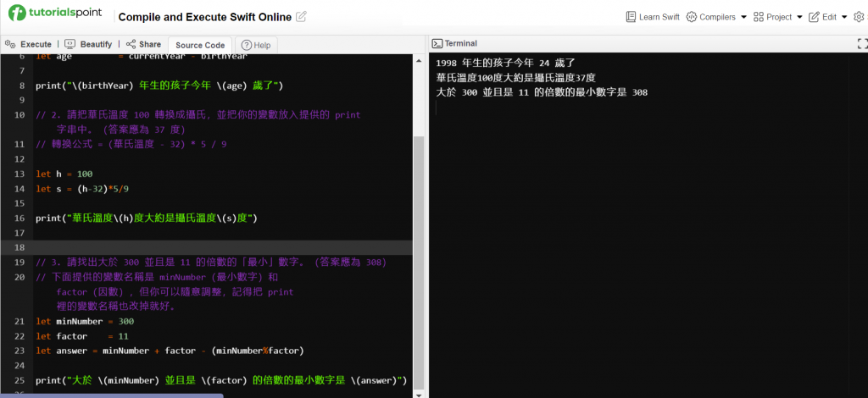Image resolution: width=868 pixels, height=398 pixels.
Task: Click editor vertical scrollbar
Action: click(418, 261)
